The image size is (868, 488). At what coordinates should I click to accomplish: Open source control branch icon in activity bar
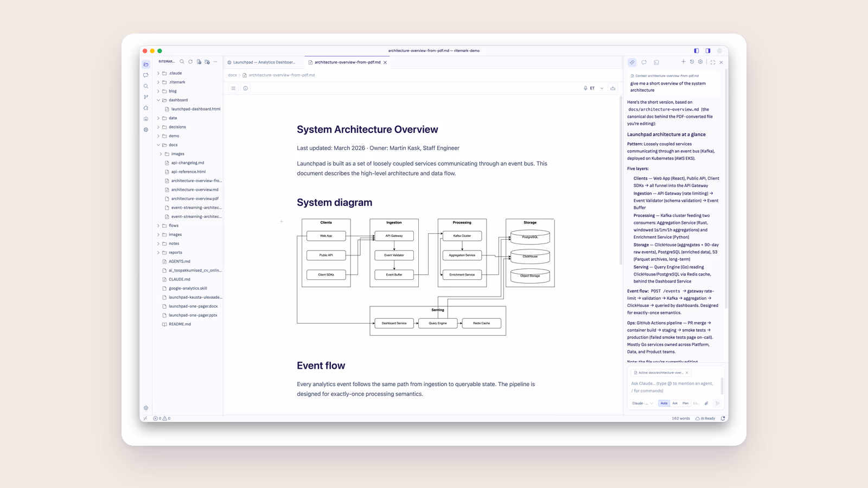pos(146,97)
